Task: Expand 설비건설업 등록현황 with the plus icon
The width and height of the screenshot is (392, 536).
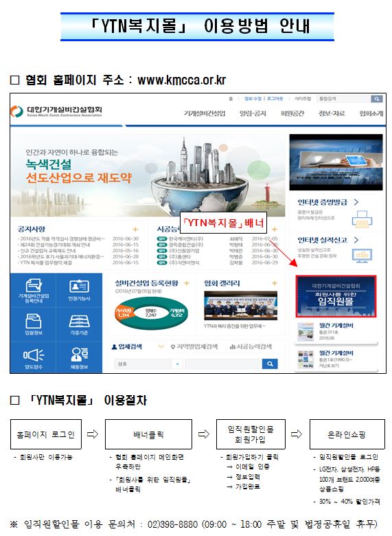Action: pos(187,283)
